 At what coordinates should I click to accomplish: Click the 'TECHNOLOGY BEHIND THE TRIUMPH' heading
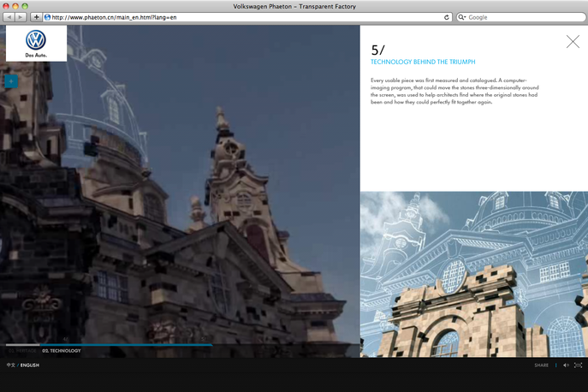click(423, 62)
